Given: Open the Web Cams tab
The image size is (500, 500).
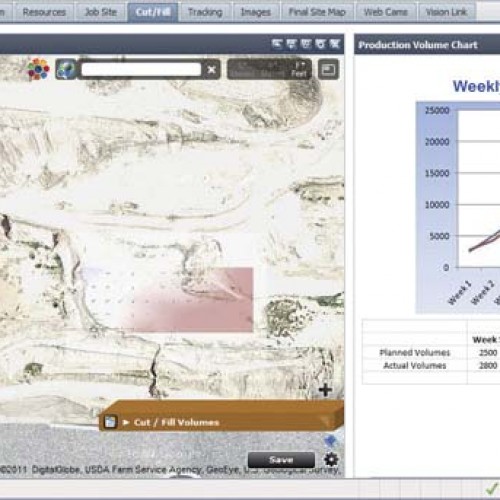Looking at the screenshot, I should [x=386, y=12].
